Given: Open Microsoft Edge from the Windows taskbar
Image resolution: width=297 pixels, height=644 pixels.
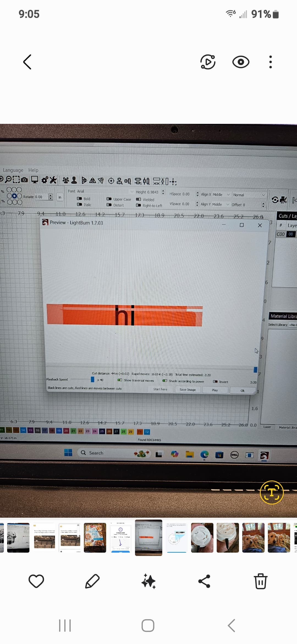Looking at the screenshot, I should pos(204,455).
